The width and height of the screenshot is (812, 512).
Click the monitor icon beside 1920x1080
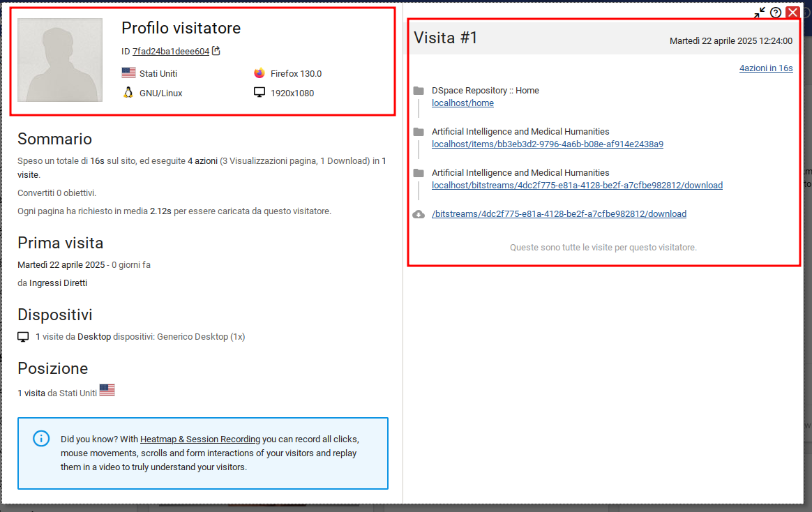point(260,93)
